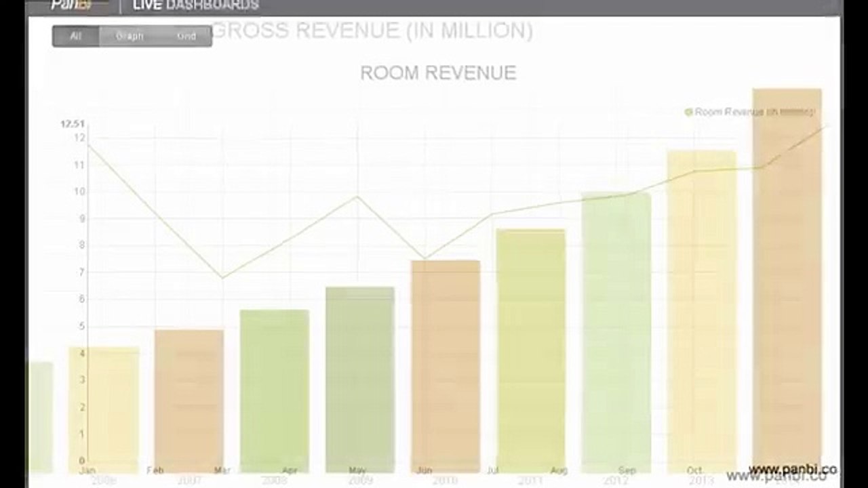This screenshot has width=868, height=488.
Task: Click the 'Jun' x-axis label
Action: click(425, 470)
